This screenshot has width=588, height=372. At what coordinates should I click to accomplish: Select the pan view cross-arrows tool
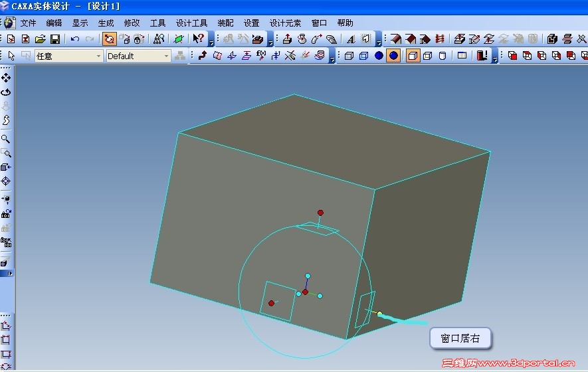[x=5, y=78]
